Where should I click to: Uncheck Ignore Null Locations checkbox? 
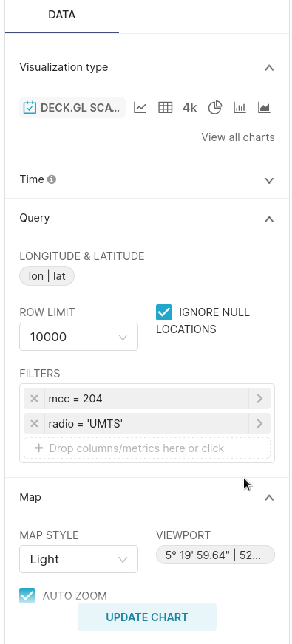pyautogui.click(x=163, y=312)
